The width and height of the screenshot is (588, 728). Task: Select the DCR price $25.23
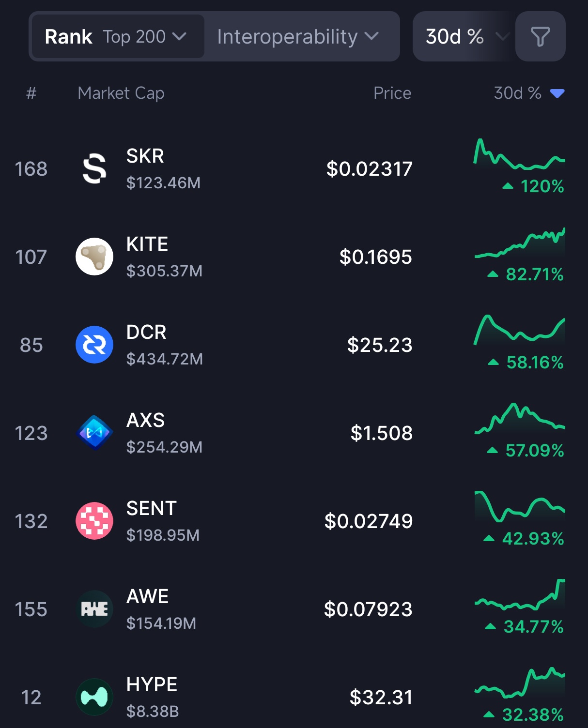379,345
